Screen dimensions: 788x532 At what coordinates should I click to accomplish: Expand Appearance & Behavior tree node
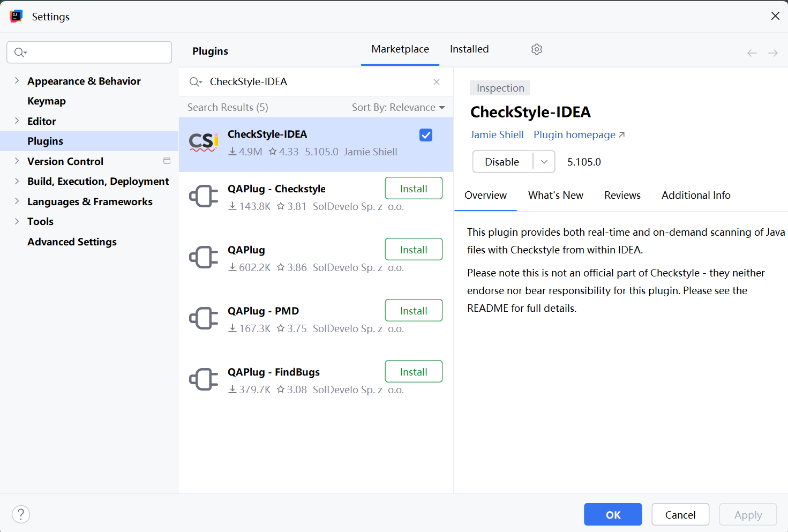(x=17, y=80)
